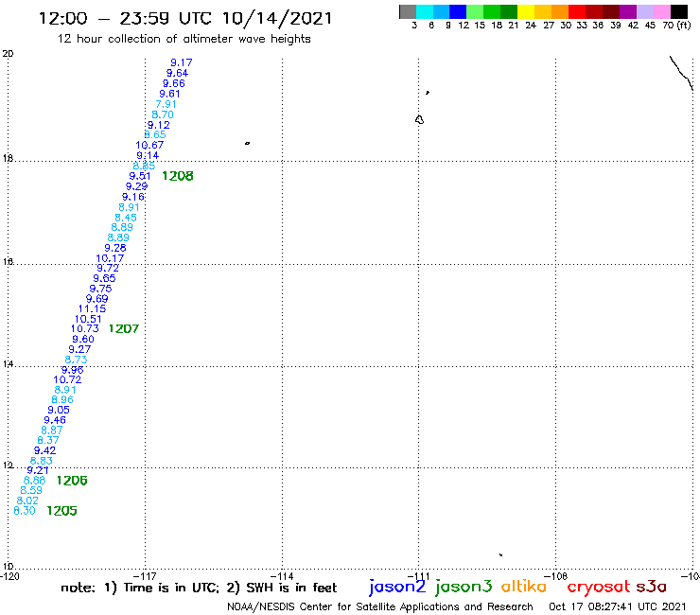Viewport: 700px width, 615px height.
Task: Pick the orange swatch in the color scale
Action: [560, 11]
